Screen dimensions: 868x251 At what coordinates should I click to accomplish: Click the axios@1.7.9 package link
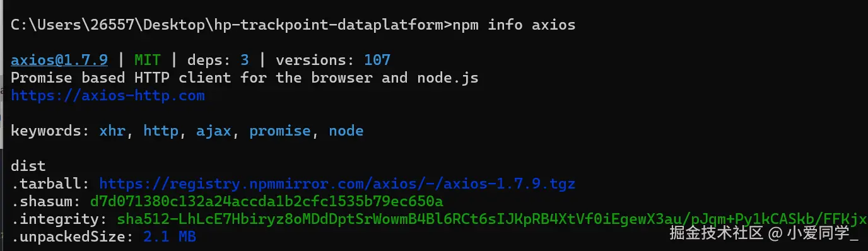[59, 61]
